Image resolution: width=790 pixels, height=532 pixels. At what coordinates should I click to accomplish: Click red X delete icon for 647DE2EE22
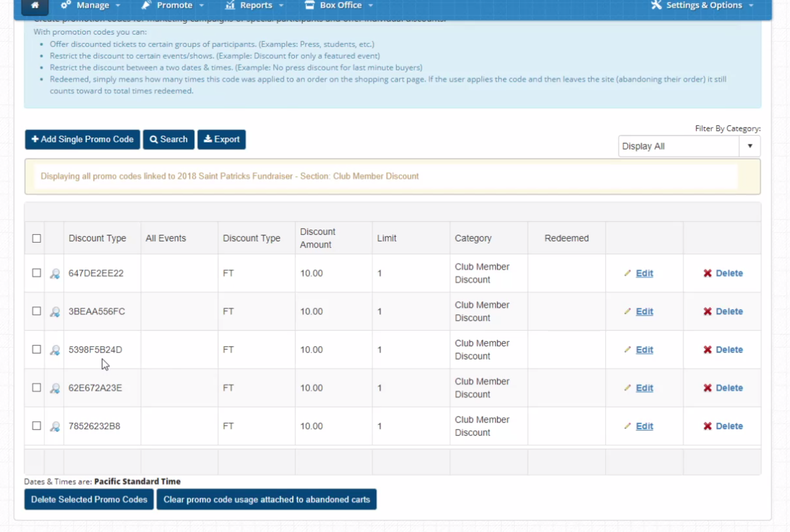(x=707, y=273)
